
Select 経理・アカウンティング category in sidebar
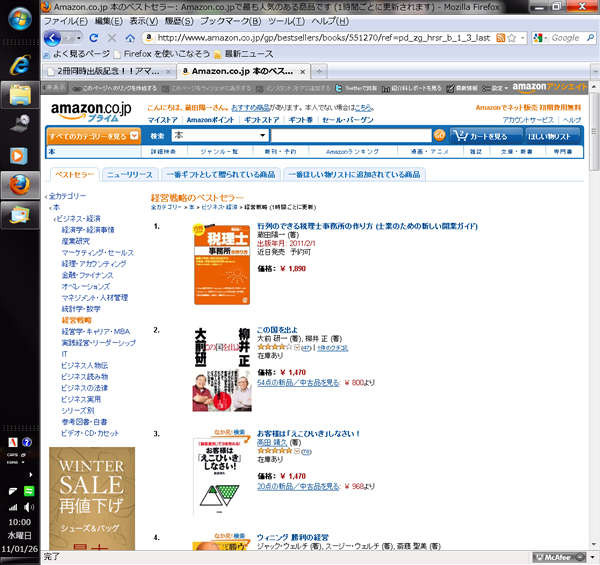click(94, 264)
